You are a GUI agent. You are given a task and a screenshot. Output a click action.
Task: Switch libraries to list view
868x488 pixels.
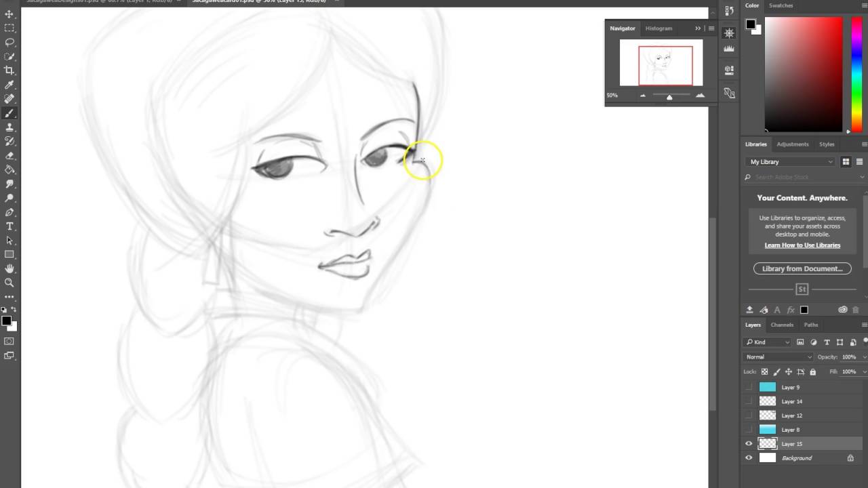tap(859, 162)
